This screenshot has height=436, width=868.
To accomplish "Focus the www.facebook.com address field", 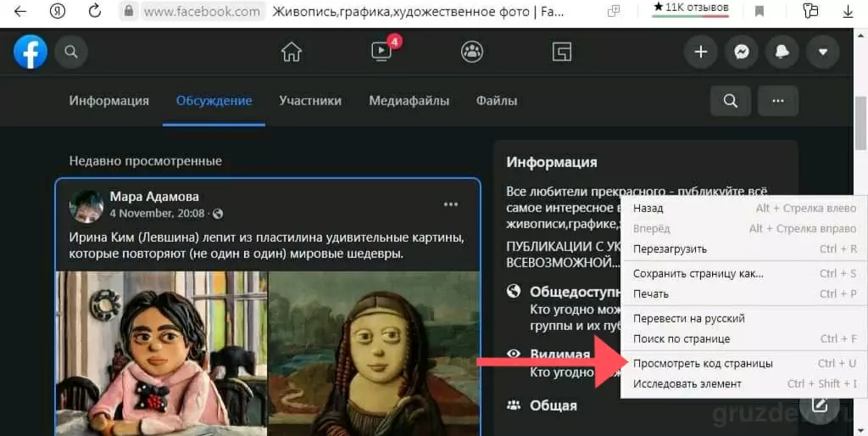I will (x=202, y=12).
